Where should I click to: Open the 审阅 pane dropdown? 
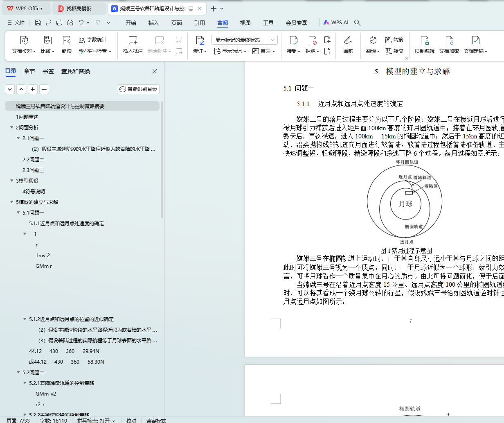tap(264, 51)
